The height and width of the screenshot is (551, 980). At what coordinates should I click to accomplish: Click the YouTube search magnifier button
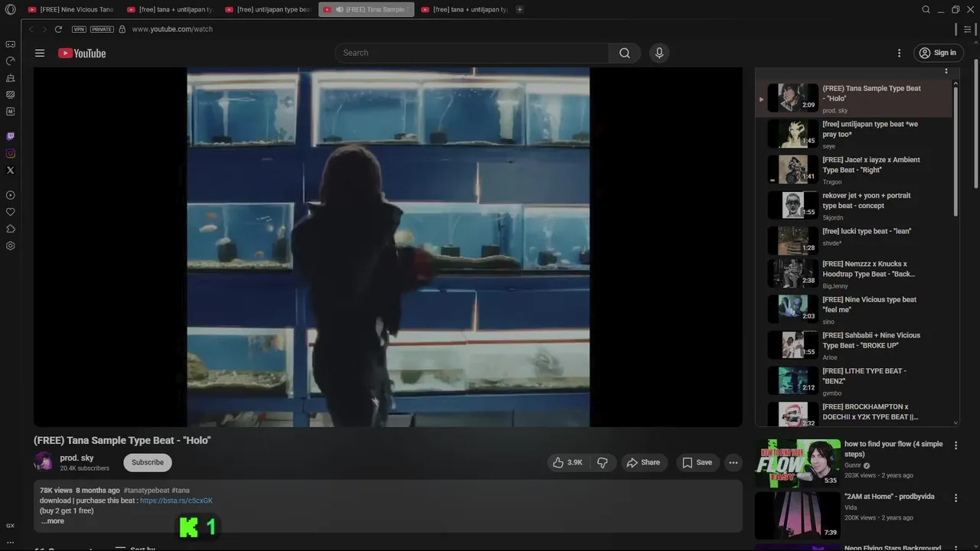625,53
